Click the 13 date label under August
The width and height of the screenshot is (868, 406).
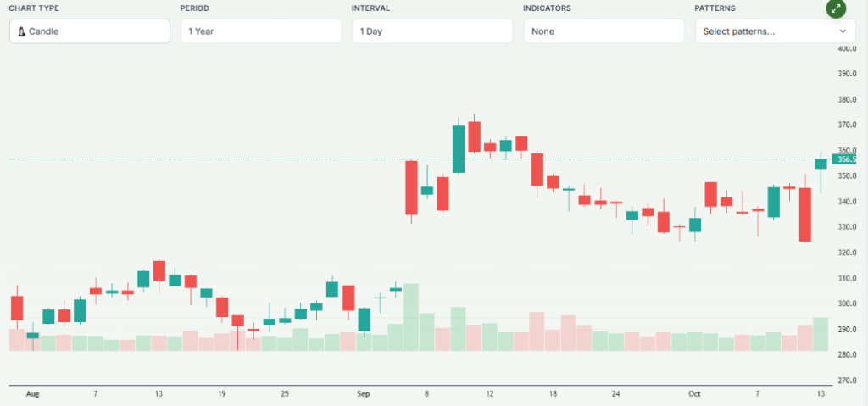click(159, 394)
